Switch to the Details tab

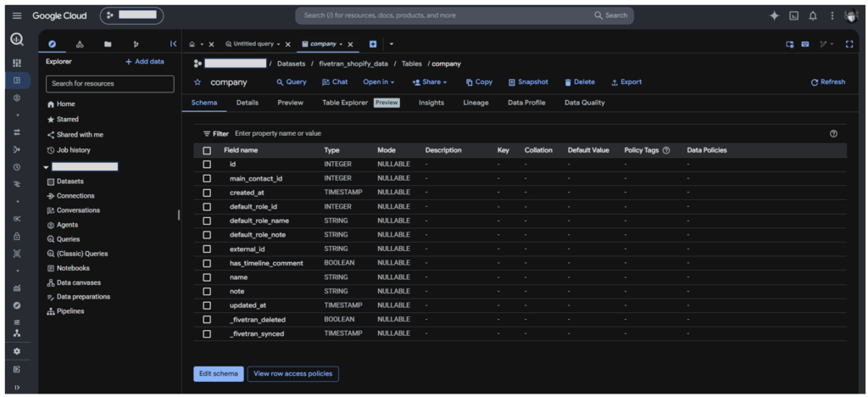pos(248,103)
